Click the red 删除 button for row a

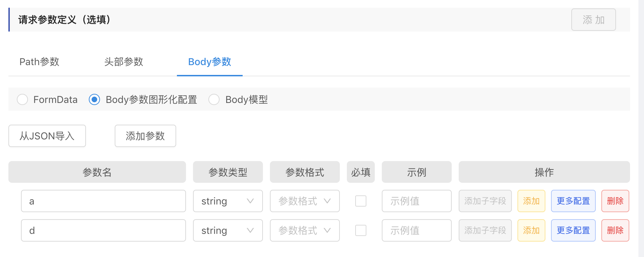(x=615, y=201)
